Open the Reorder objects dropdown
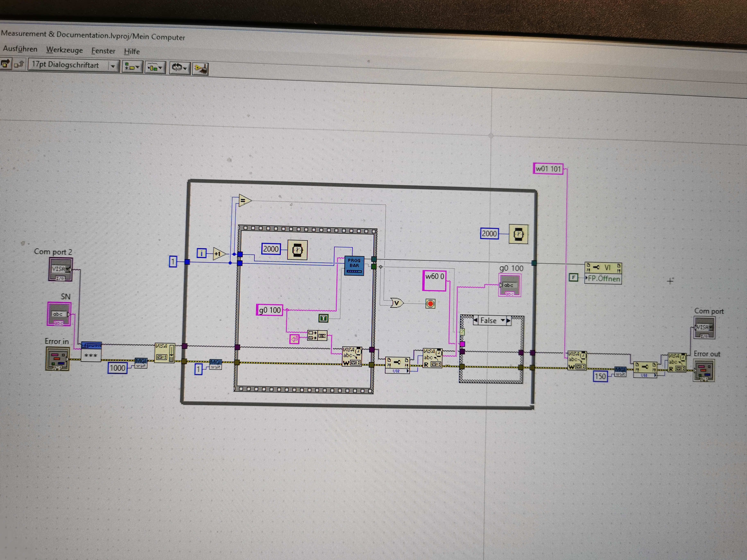Screen dimensions: 747x560 pyautogui.click(x=179, y=68)
